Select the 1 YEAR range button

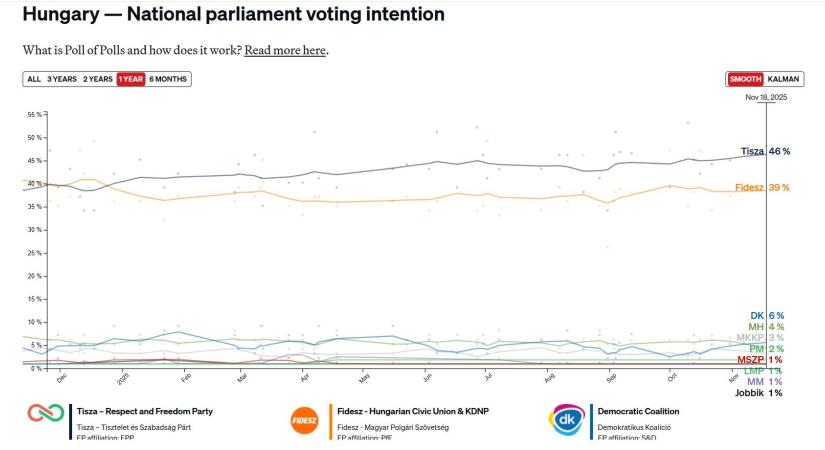131,79
